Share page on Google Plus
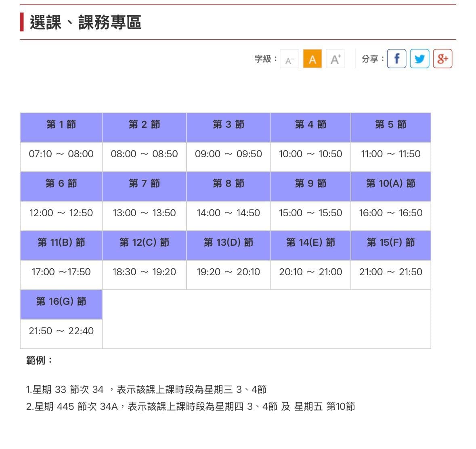476x449 pixels. [x=442, y=59]
